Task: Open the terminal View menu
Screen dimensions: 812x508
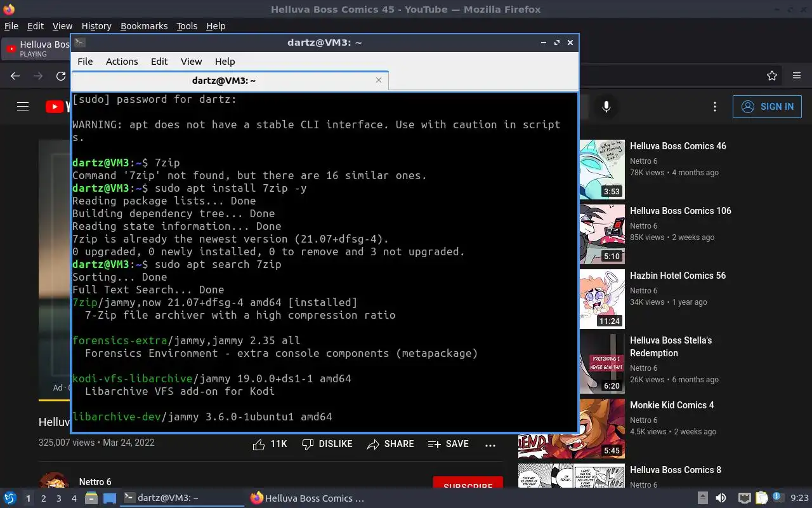Action: coord(191,62)
